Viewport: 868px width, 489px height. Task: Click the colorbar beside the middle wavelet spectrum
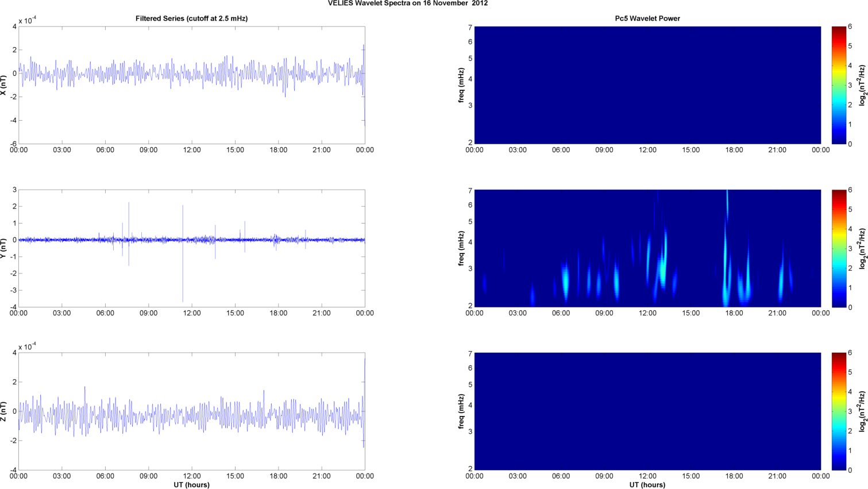click(839, 248)
